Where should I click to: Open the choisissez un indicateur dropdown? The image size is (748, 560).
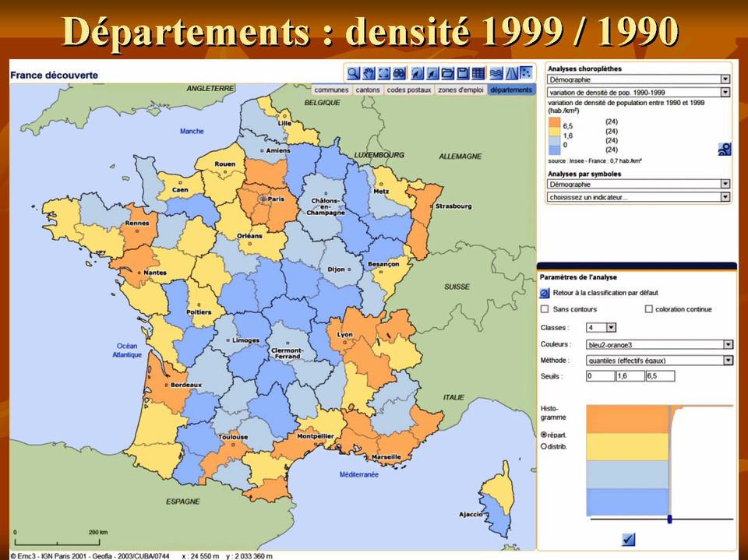[638, 196]
